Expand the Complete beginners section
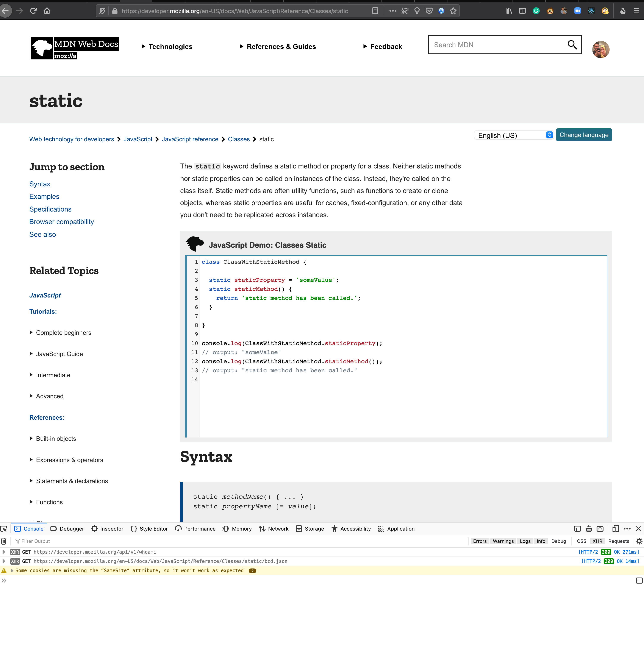This screenshot has height=654, width=644. 63,333
